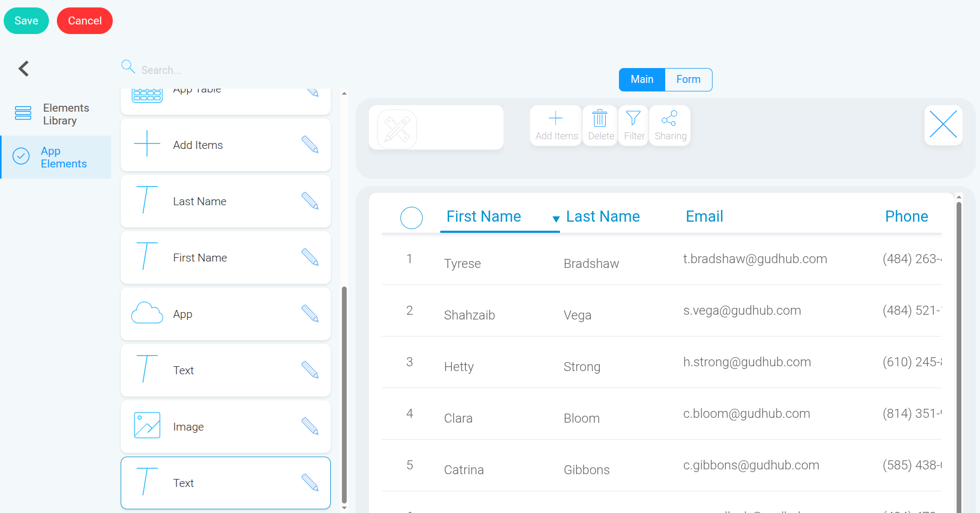This screenshot has width=980, height=513.
Task: Click the plus icon of Add Items element
Action: (x=147, y=144)
